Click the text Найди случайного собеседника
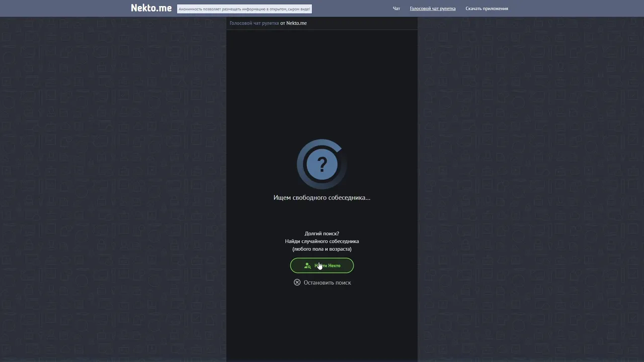Viewport: 644px width, 362px height. (322, 241)
